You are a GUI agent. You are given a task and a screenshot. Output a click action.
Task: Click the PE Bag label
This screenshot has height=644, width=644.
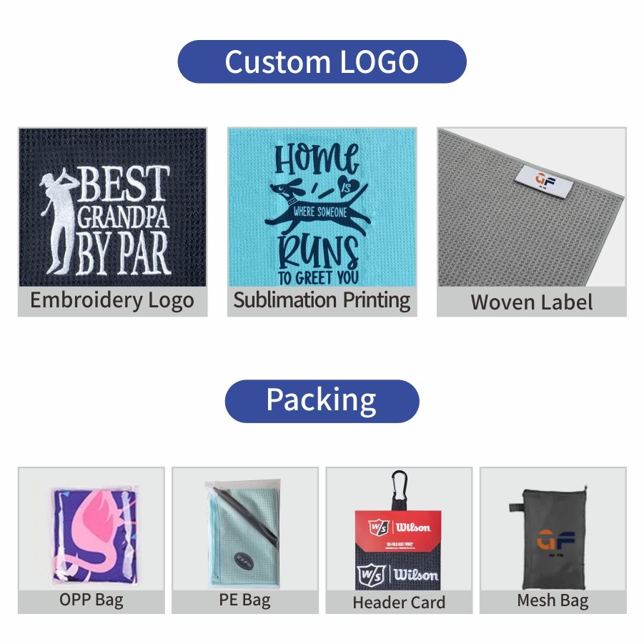[244, 600]
